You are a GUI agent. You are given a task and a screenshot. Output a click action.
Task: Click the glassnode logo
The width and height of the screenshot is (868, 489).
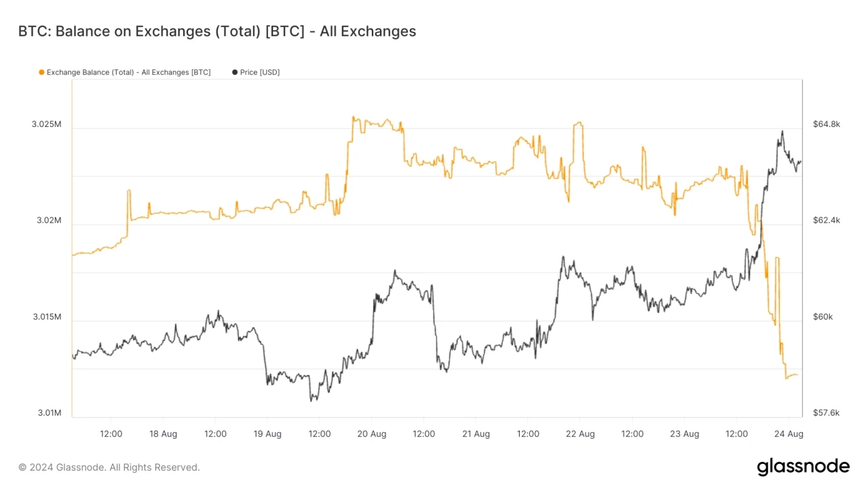coord(803,467)
